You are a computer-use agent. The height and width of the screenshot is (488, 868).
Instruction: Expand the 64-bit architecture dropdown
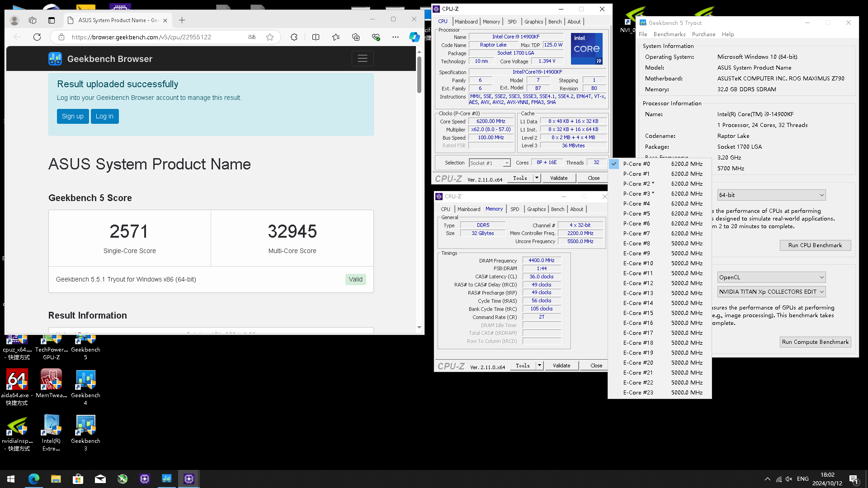click(x=771, y=195)
